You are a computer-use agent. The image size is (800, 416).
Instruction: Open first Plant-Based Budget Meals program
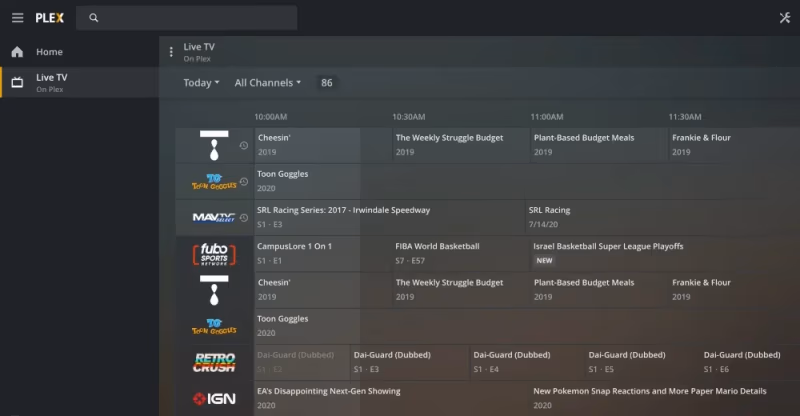click(599, 145)
